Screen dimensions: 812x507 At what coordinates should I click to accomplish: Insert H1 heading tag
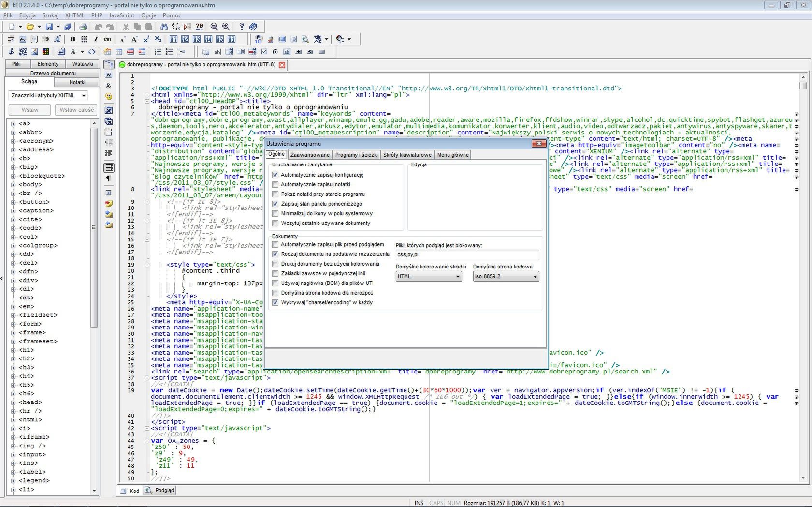point(174,39)
